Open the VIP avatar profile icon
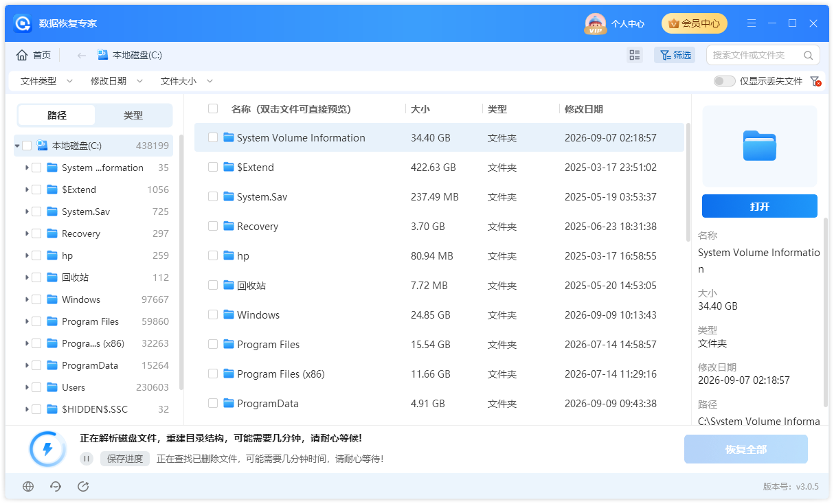The image size is (834, 504). [x=595, y=23]
